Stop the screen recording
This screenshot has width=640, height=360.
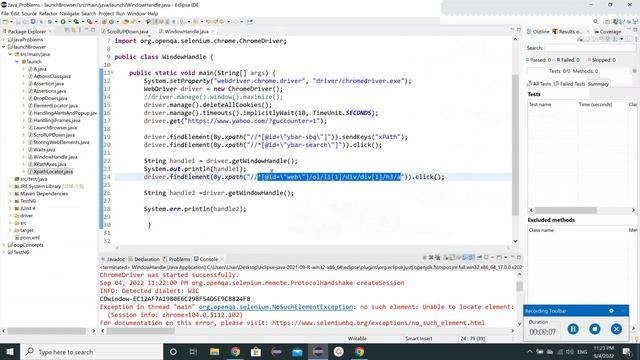(595, 329)
